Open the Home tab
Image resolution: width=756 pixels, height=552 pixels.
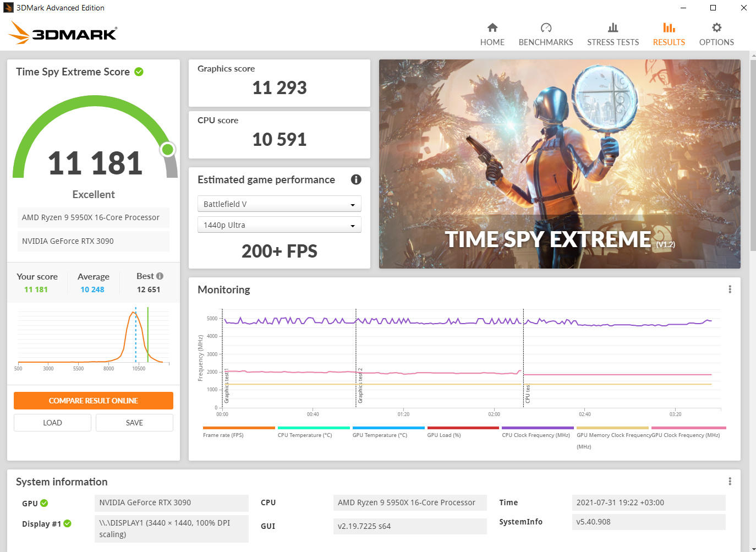[x=492, y=34]
